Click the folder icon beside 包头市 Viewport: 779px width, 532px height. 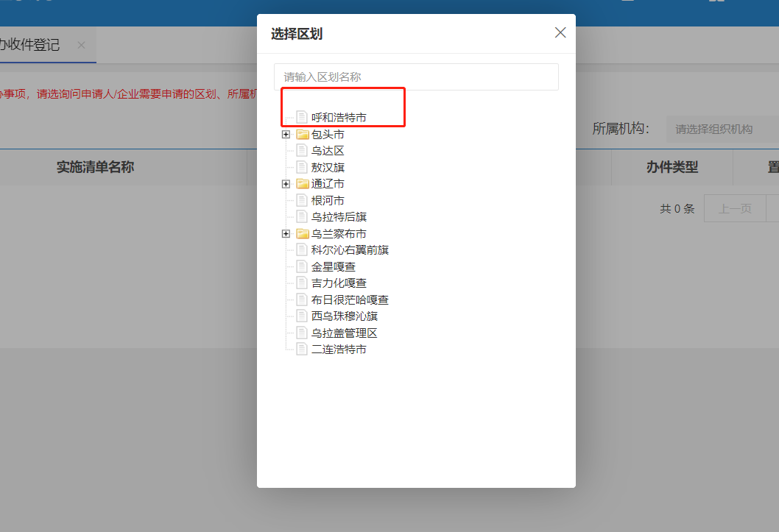[302, 135]
